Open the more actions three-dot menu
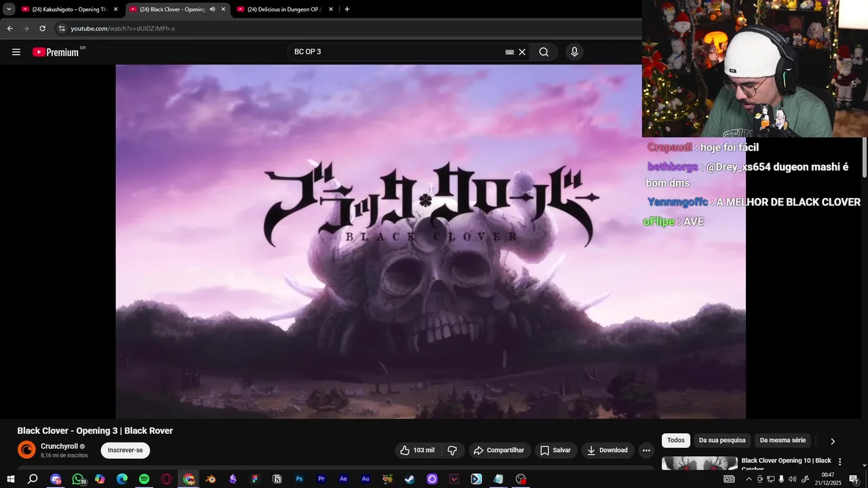 point(646,450)
